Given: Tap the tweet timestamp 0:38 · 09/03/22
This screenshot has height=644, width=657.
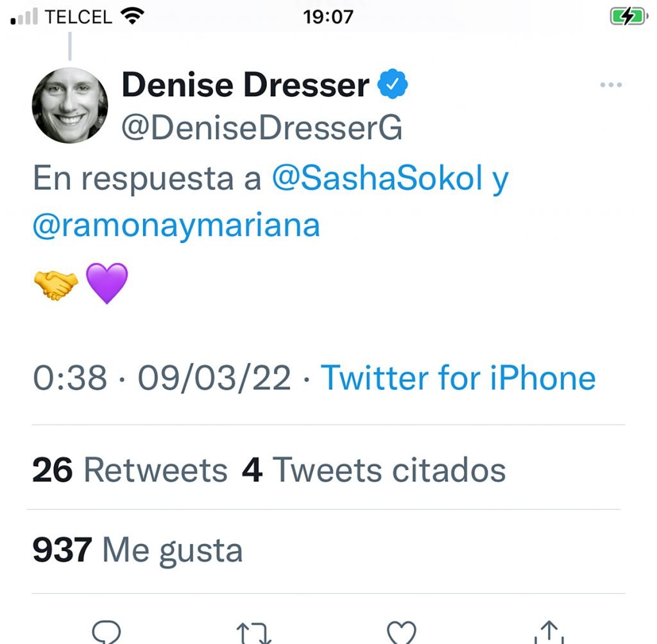Looking at the screenshot, I should [x=162, y=378].
